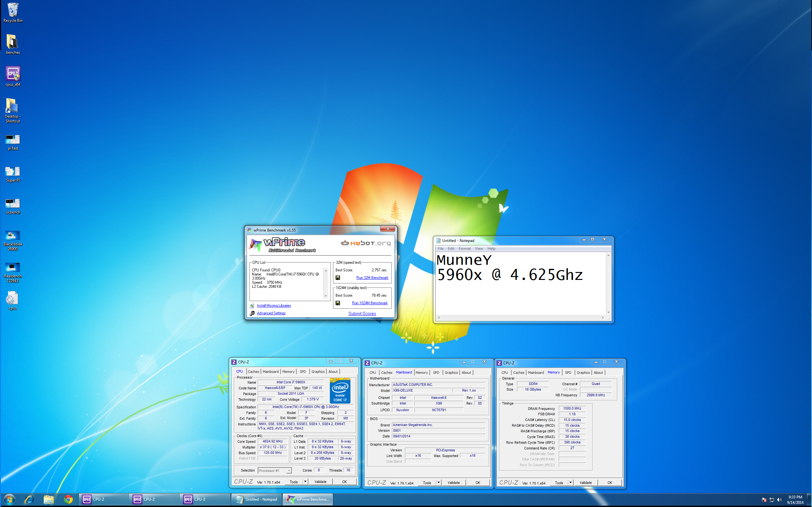The width and height of the screenshot is (812, 507).
Task: Open the Action Center flag in the tray
Action: 764,500
